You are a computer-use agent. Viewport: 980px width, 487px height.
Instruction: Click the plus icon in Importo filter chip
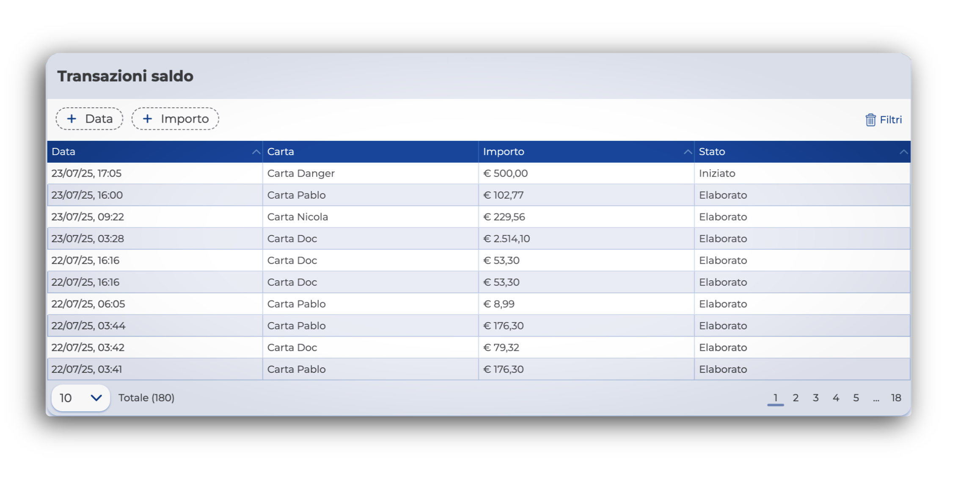tap(147, 119)
